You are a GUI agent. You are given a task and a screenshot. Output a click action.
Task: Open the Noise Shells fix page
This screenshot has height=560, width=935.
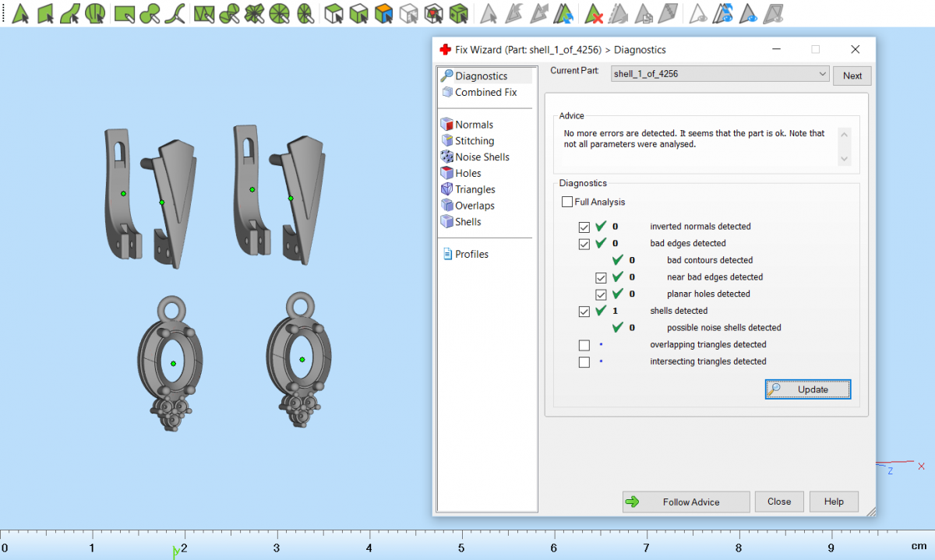[x=482, y=157]
